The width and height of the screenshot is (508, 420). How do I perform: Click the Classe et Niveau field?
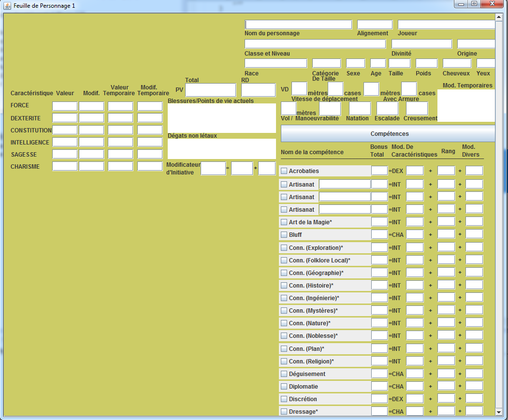pyautogui.click(x=315, y=44)
